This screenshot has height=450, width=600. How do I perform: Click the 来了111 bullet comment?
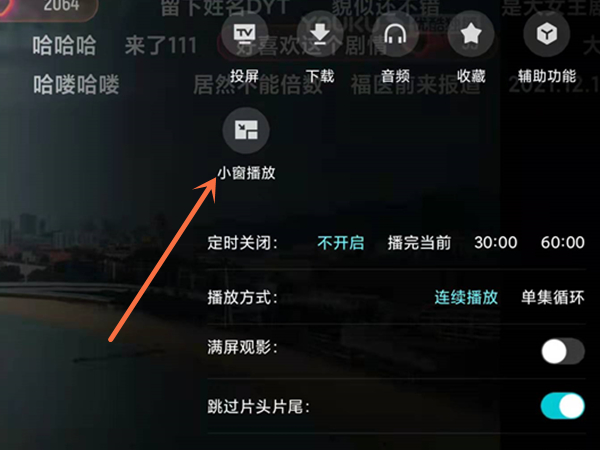tap(161, 46)
